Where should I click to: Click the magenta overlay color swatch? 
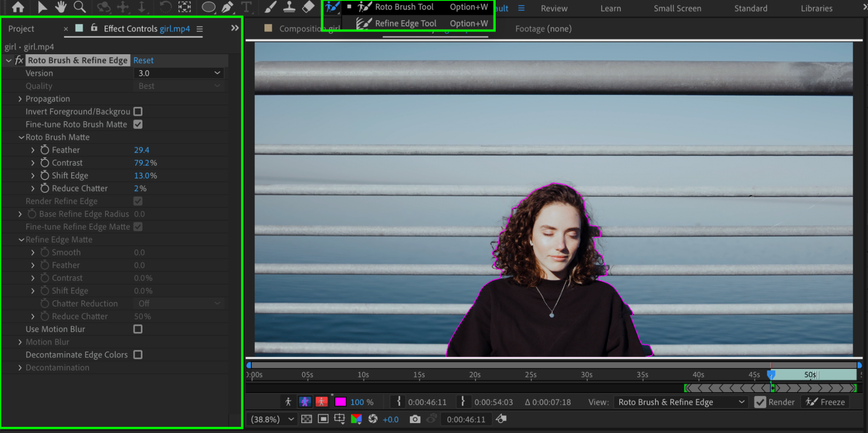coord(340,402)
